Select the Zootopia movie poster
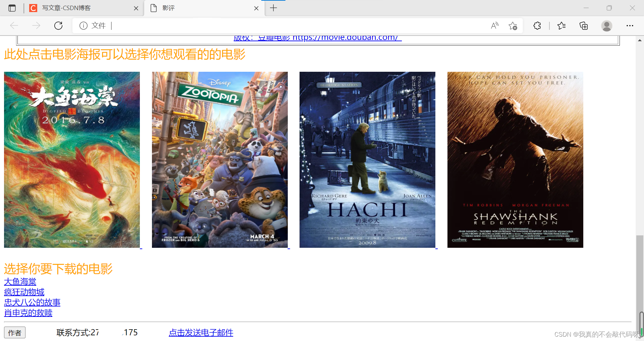This screenshot has height=341, width=644. (x=220, y=160)
